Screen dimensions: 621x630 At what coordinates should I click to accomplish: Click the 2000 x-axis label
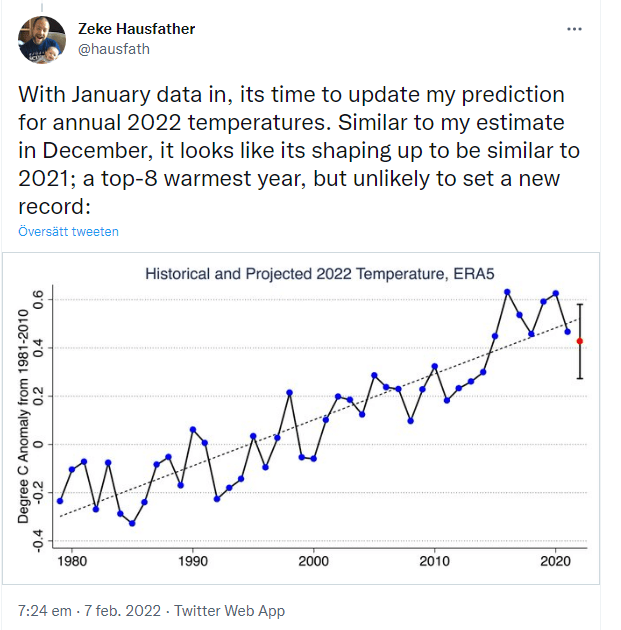[314, 563]
